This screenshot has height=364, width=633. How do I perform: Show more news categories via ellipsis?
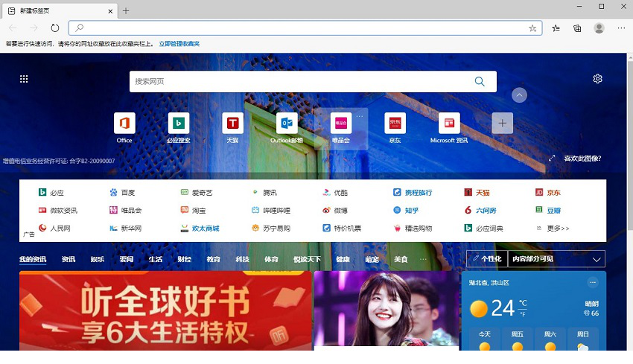(424, 259)
